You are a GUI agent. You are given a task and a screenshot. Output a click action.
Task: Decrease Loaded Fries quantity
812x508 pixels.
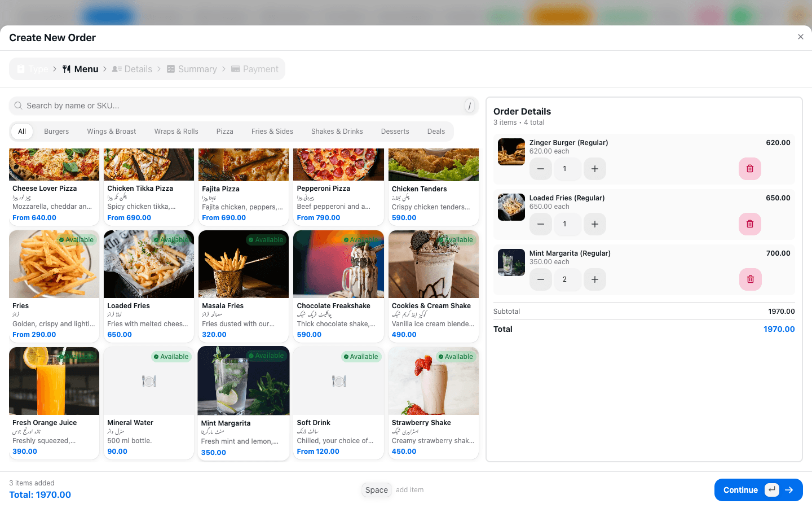(540, 224)
